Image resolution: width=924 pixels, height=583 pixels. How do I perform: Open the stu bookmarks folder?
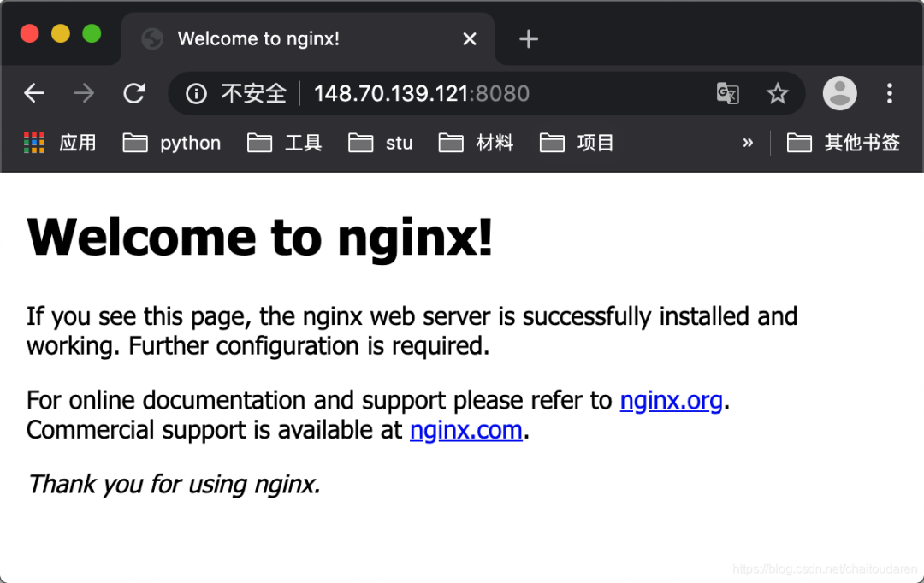pyautogui.click(x=381, y=143)
